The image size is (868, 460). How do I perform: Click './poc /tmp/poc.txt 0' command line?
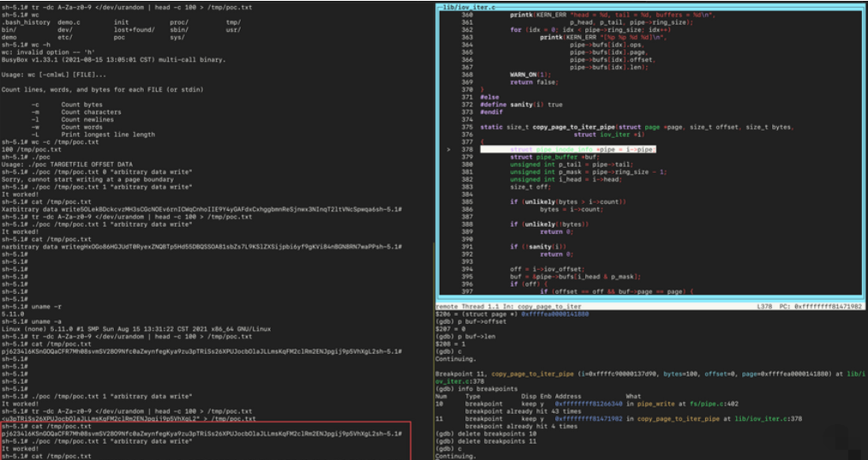(x=97, y=172)
